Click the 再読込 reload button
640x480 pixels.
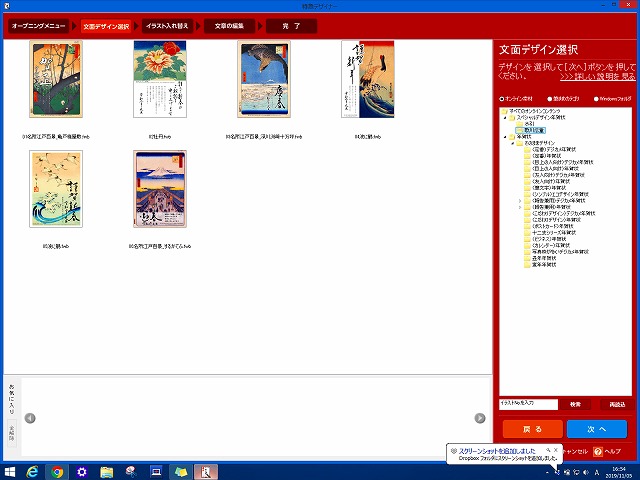[617, 404]
